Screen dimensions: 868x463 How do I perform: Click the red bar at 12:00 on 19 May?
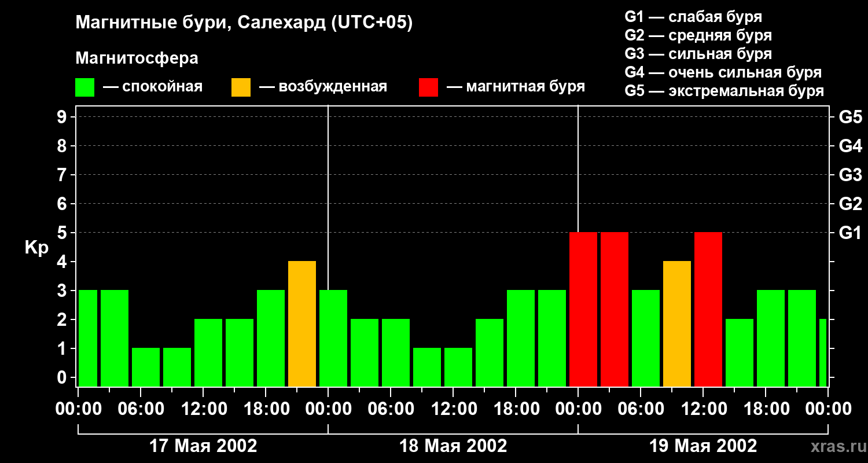[708, 310]
